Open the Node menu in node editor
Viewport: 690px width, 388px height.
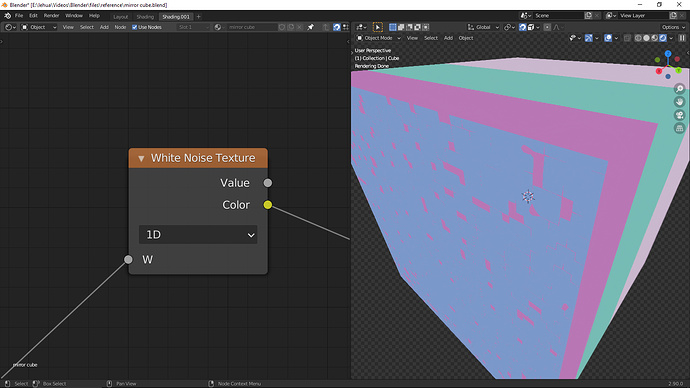(x=120, y=27)
